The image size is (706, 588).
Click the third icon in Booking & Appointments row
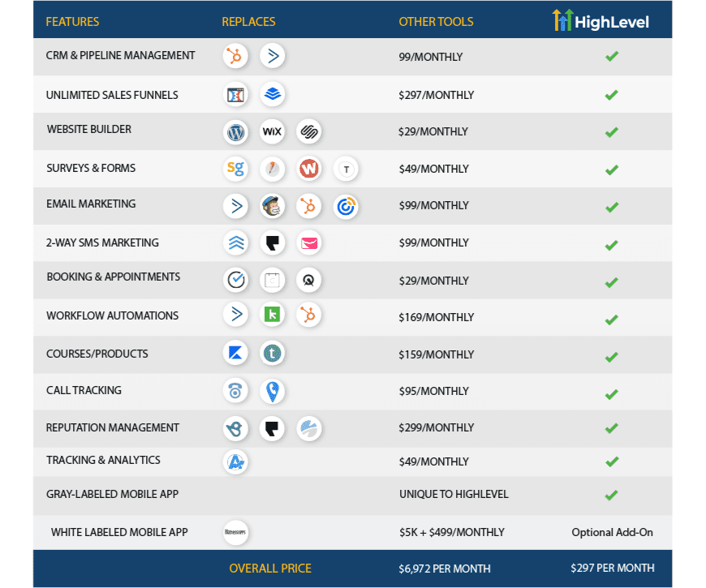(x=309, y=281)
